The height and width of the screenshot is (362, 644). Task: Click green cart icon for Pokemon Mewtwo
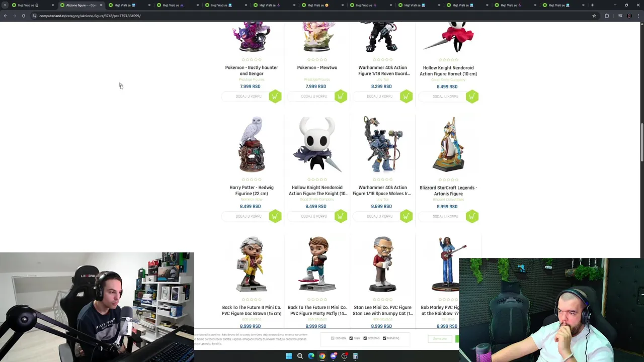(341, 97)
